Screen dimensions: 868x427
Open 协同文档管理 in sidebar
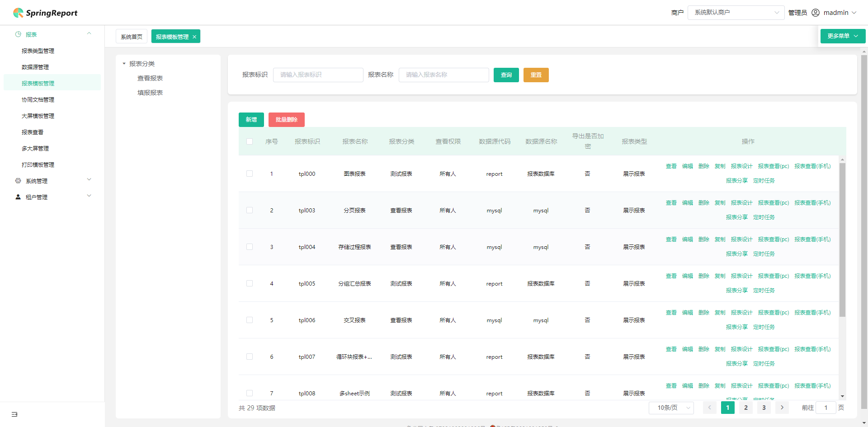[38, 100]
